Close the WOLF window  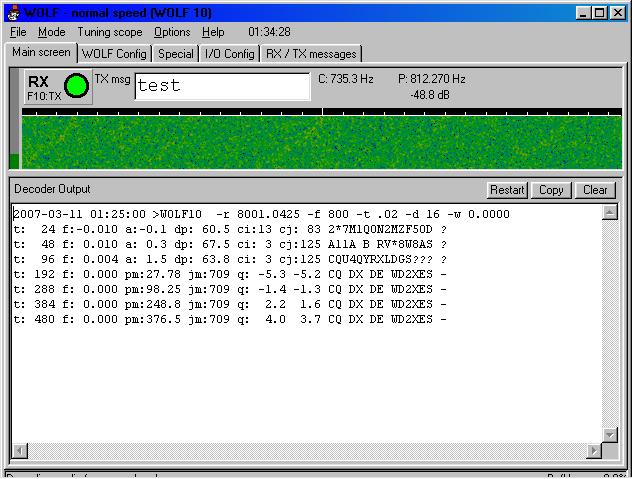point(618,13)
